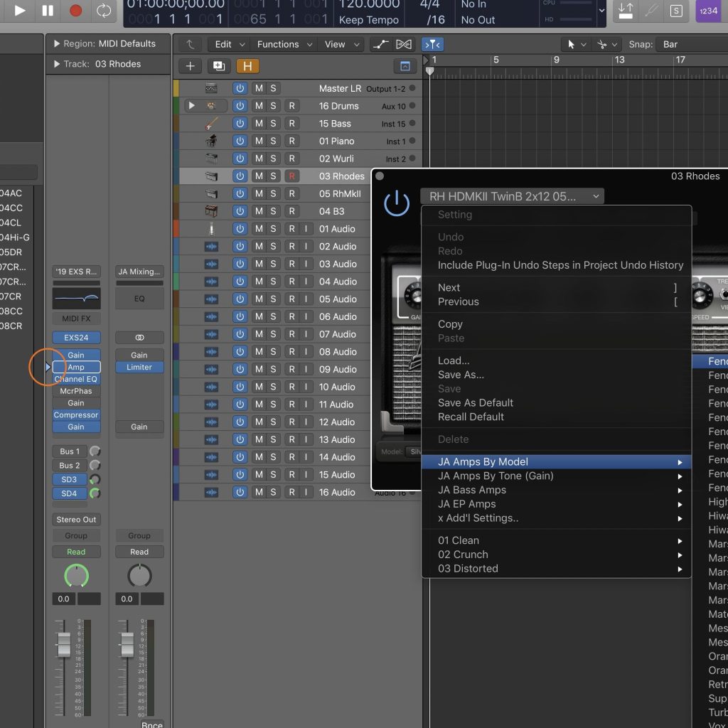
Task: Disable record arm on 03 Rhodes track
Action: pos(291,176)
